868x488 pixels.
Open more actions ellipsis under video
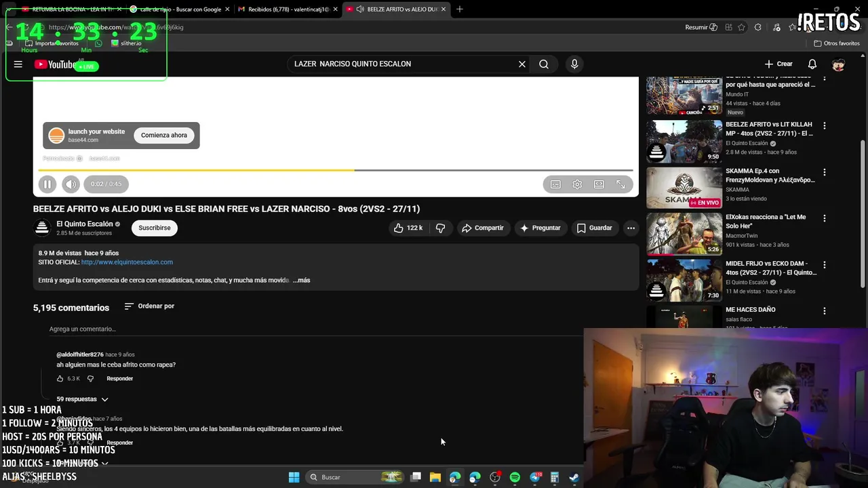point(631,228)
